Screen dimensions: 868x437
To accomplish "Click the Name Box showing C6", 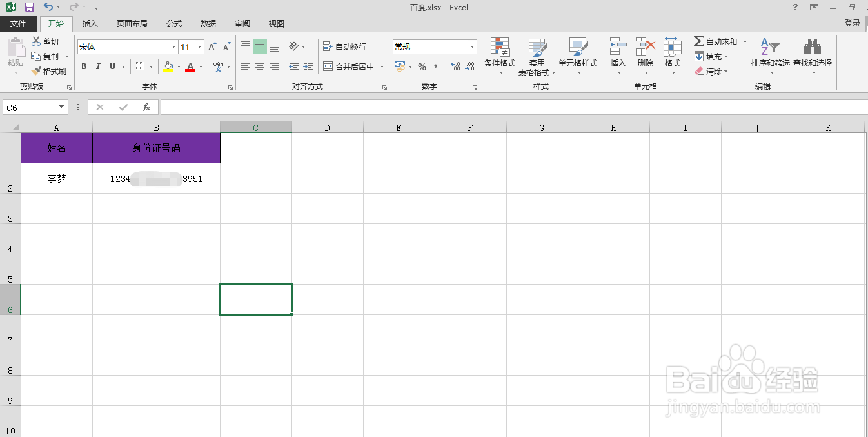I will 35,107.
